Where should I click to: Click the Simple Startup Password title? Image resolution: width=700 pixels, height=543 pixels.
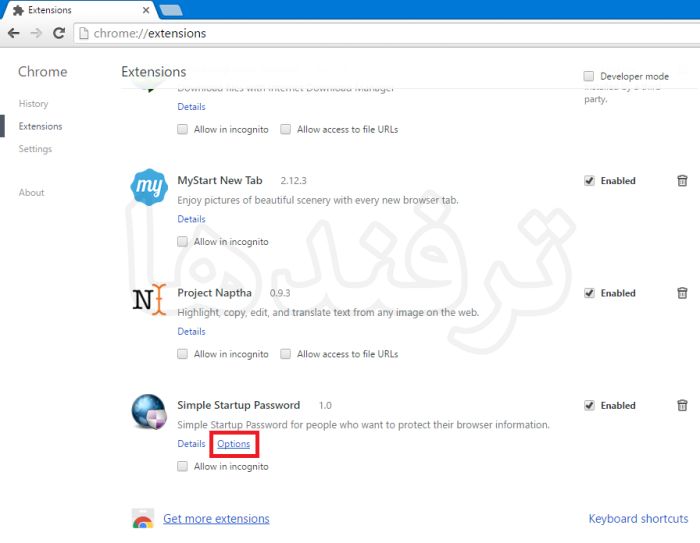[238, 405]
